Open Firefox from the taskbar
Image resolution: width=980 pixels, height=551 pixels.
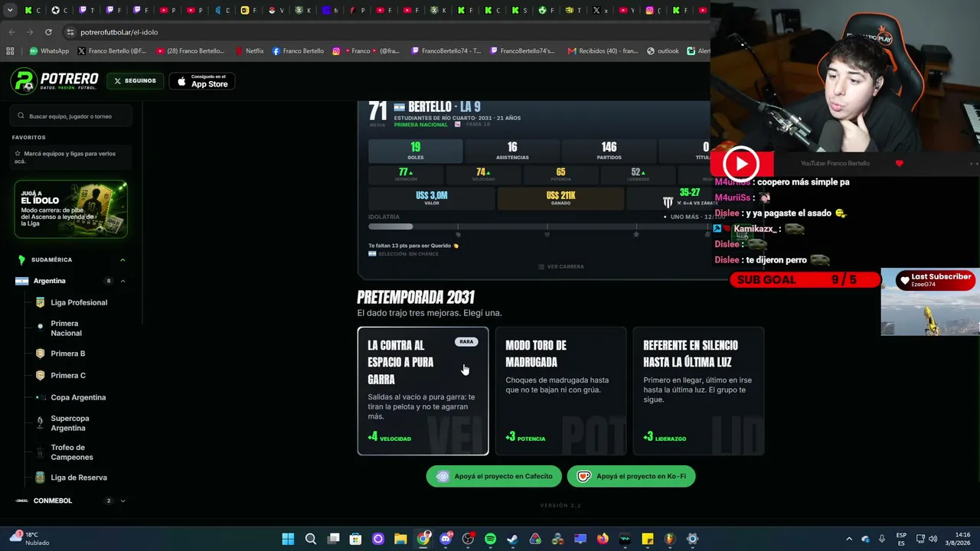click(603, 539)
